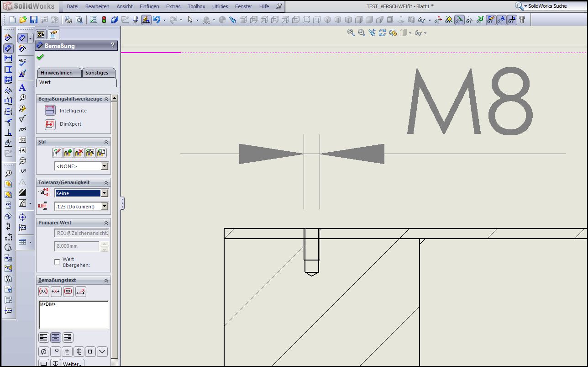
Task: Confirm dimension with green checkmark
Action: coord(40,57)
